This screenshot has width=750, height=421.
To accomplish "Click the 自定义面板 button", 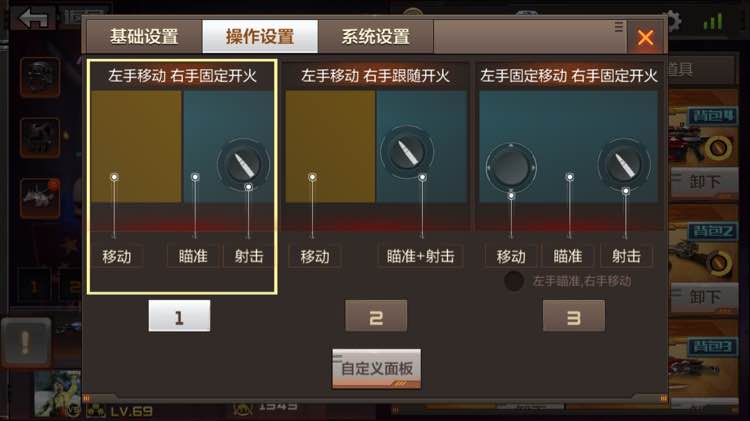I will point(377,368).
